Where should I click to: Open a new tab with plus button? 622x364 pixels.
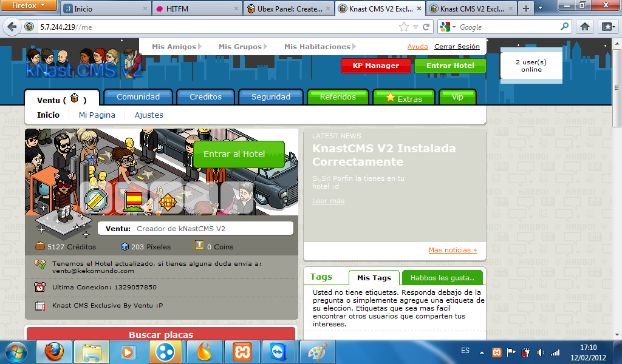525,8
